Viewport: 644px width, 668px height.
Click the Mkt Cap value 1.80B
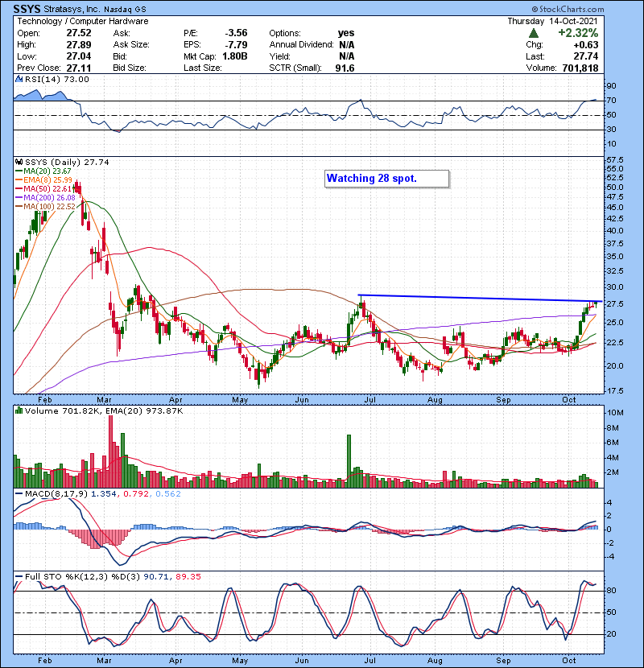(x=235, y=56)
